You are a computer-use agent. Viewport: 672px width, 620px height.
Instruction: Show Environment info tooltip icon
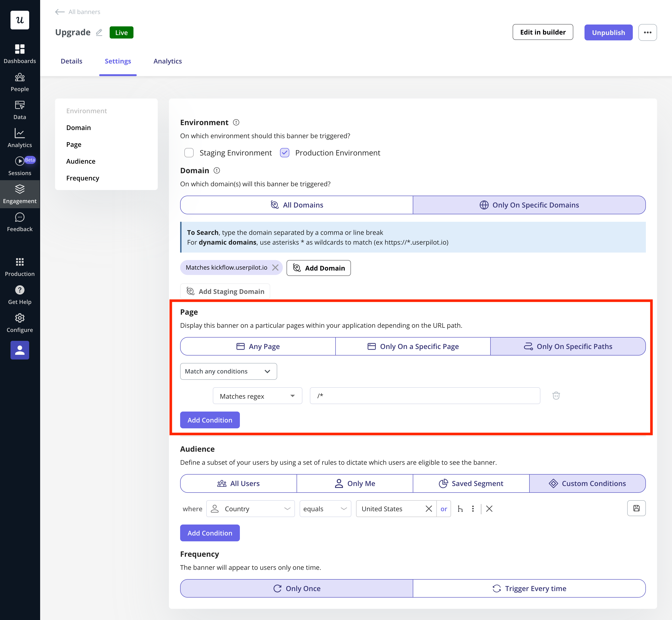coord(236,123)
